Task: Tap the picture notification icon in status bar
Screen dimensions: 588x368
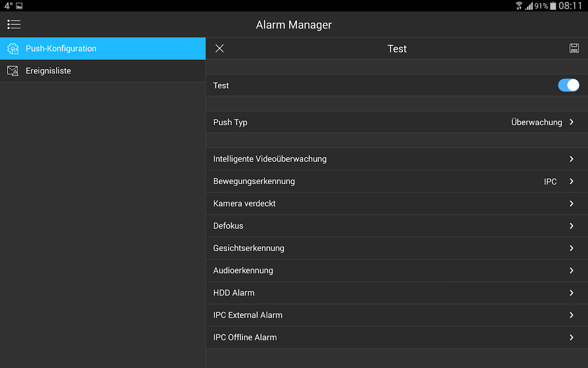Action: (19, 6)
